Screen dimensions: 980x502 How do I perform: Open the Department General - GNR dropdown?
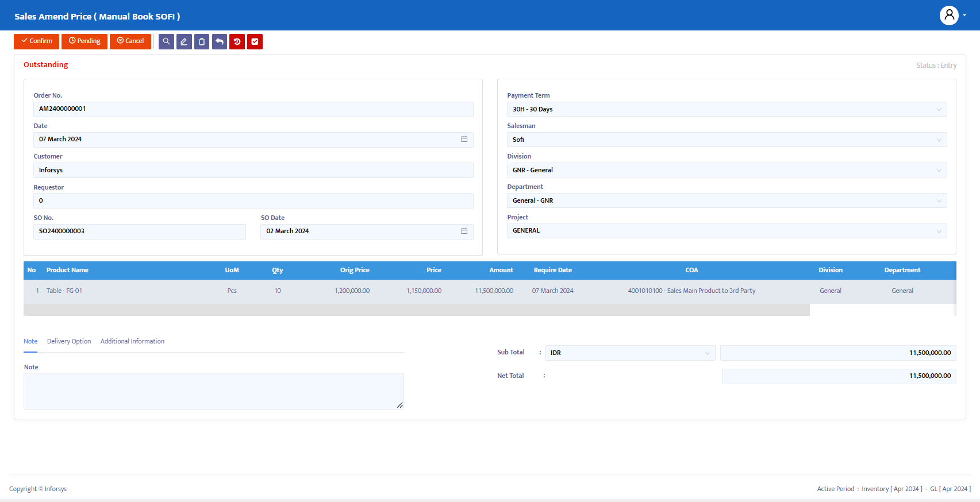coord(727,200)
